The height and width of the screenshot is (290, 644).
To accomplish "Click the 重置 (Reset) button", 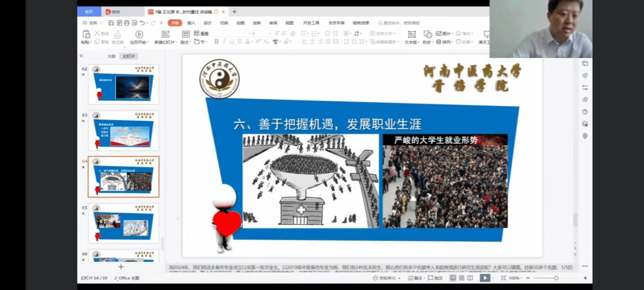I will coord(201,34).
